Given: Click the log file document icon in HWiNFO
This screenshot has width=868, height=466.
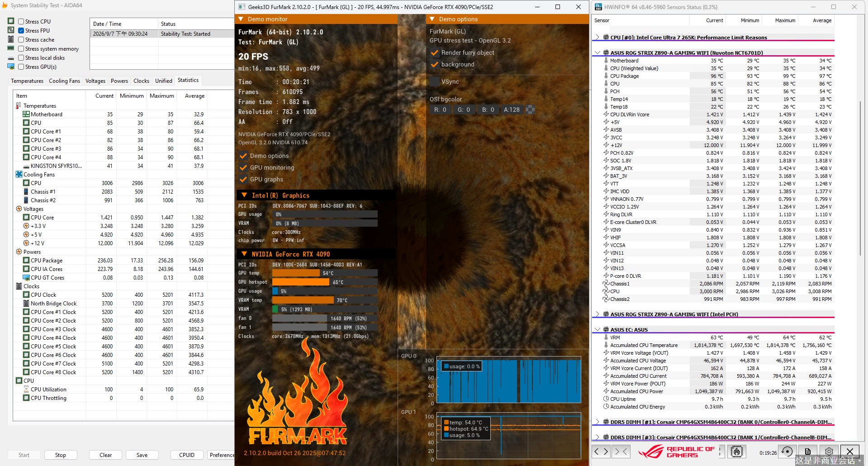Looking at the screenshot, I should pos(808,452).
